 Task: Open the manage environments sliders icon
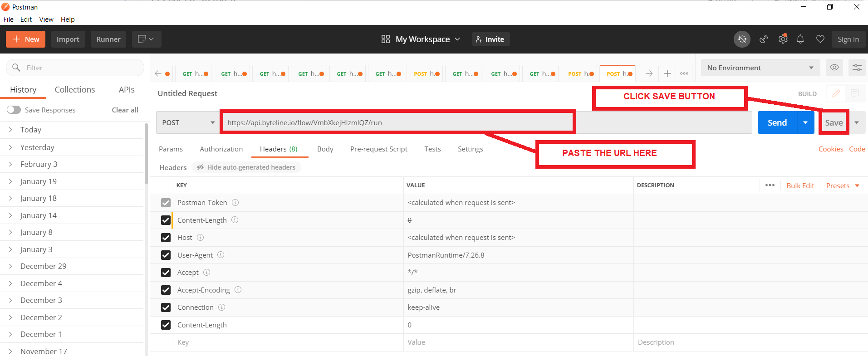[x=857, y=68]
